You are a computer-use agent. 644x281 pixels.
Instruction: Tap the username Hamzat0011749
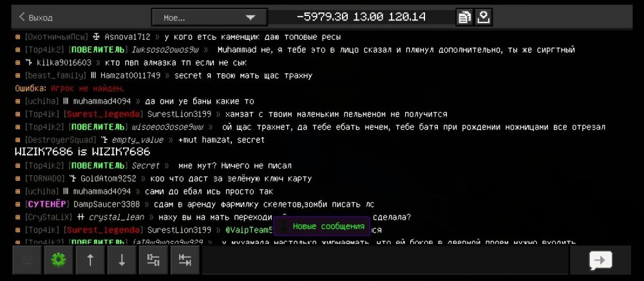tap(130, 75)
